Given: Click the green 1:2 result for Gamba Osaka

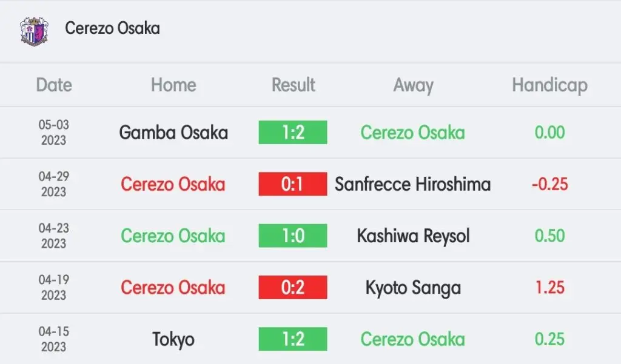Looking at the screenshot, I should tap(293, 132).
